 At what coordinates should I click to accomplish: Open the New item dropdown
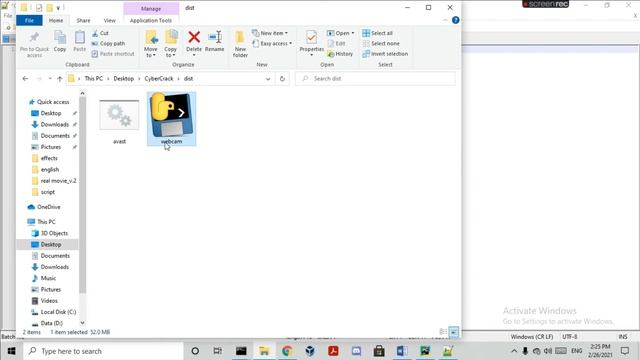[x=270, y=33]
